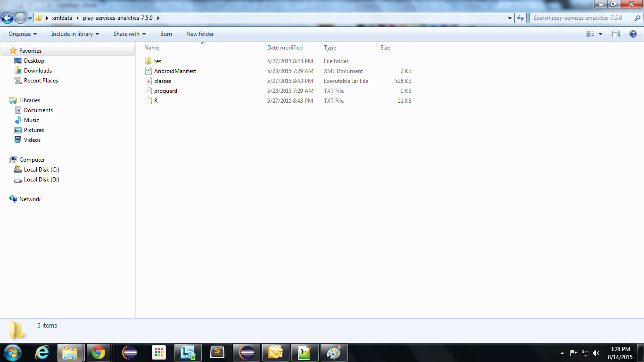
Task: Open the Videos library
Action: coord(32,140)
